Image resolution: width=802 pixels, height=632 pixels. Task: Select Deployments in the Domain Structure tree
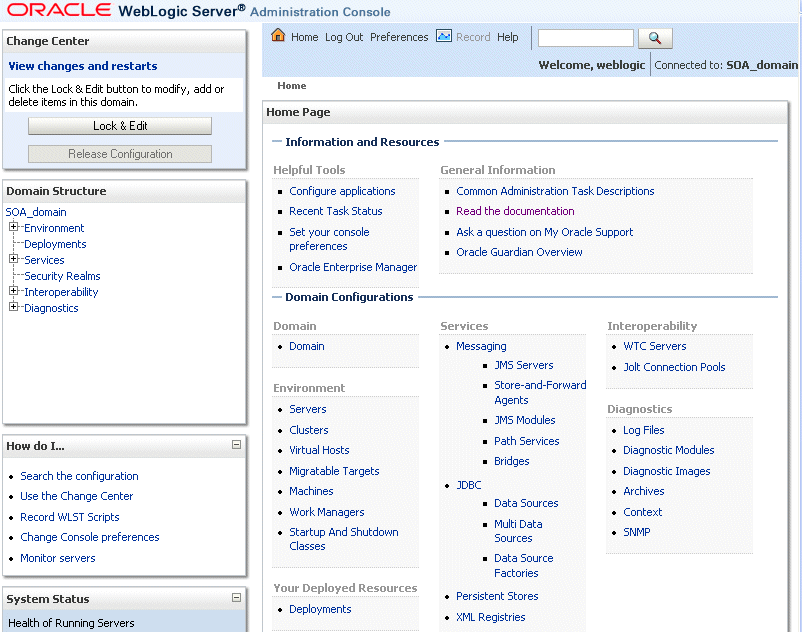(x=55, y=243)
